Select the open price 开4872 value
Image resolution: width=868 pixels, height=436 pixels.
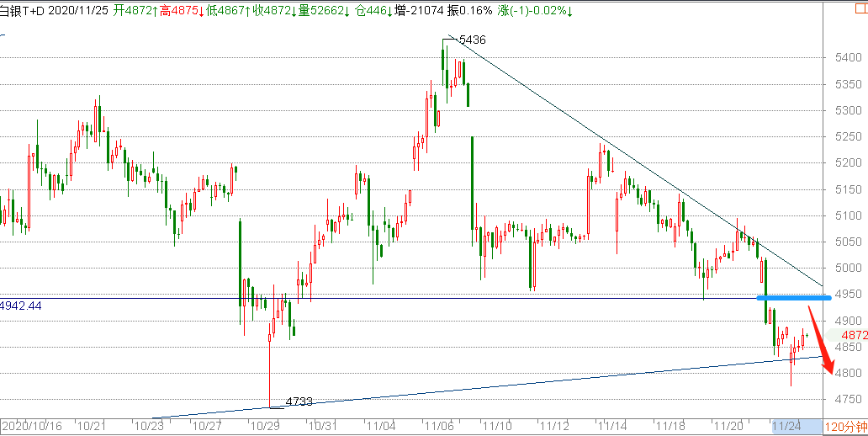click(135, 11)
